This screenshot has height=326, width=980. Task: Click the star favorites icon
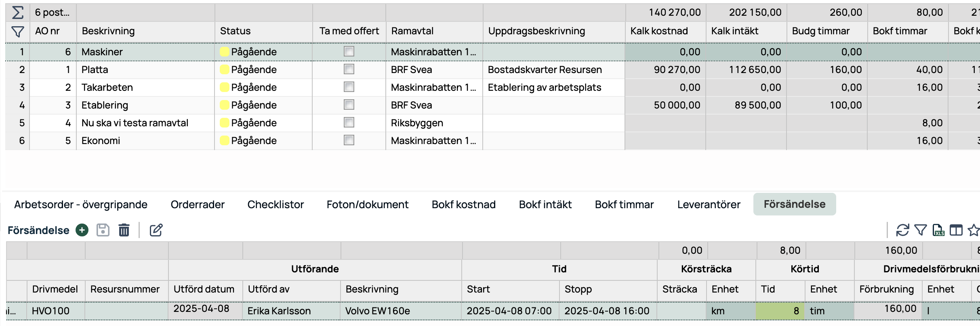pos(974,230)
